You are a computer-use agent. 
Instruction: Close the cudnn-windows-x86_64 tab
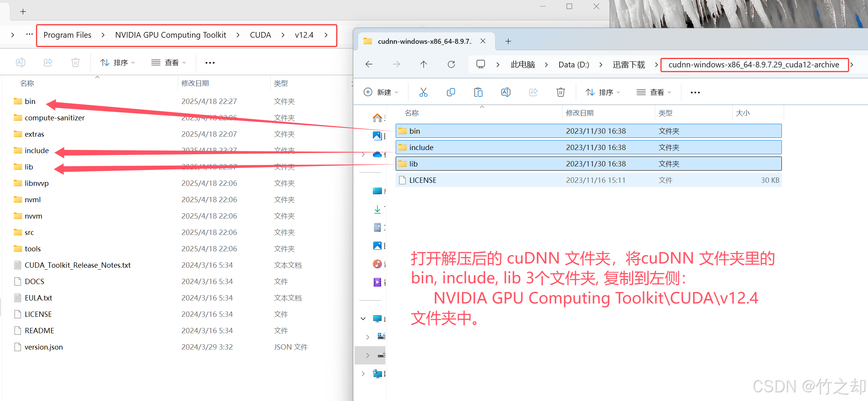click(483, 41)
